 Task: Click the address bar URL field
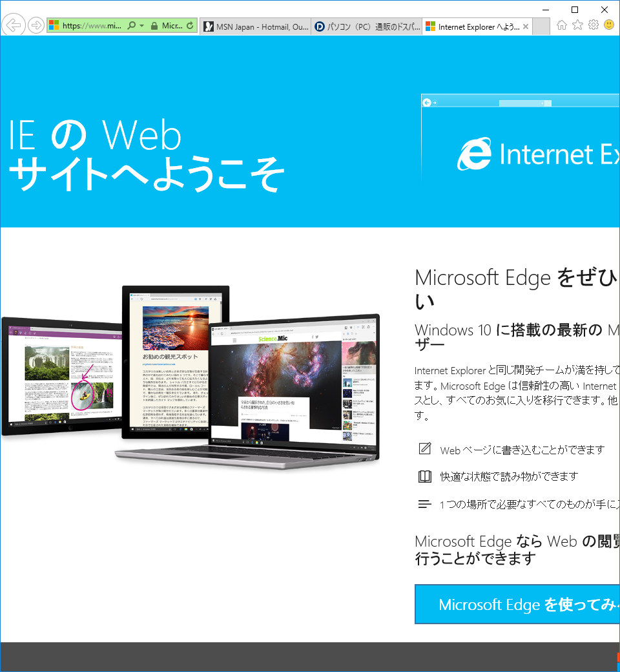click(x=90, y=26)
